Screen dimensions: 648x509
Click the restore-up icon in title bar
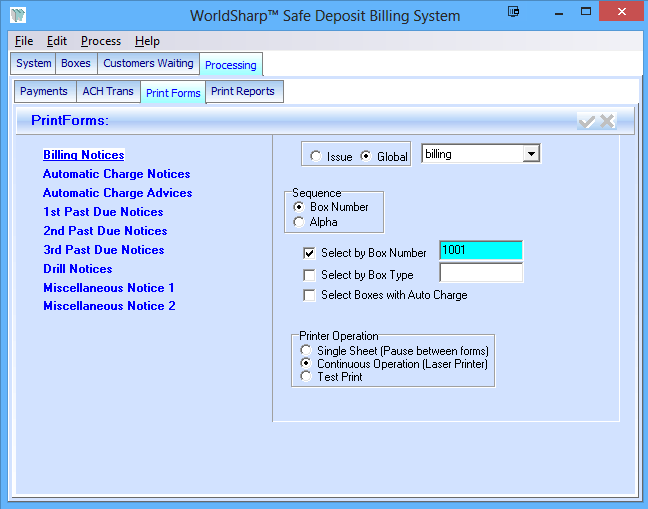pos(513,14)
